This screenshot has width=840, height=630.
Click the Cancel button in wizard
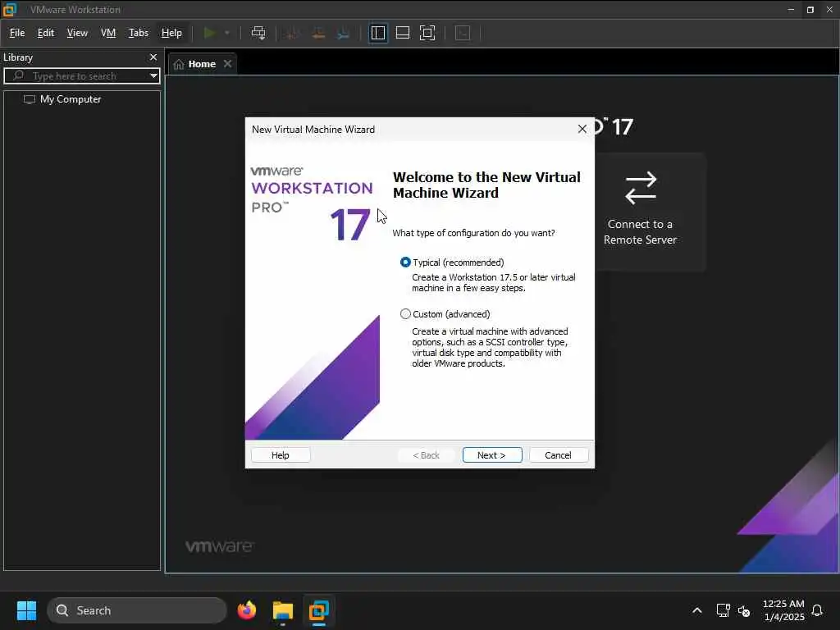[x=558, y=454]
